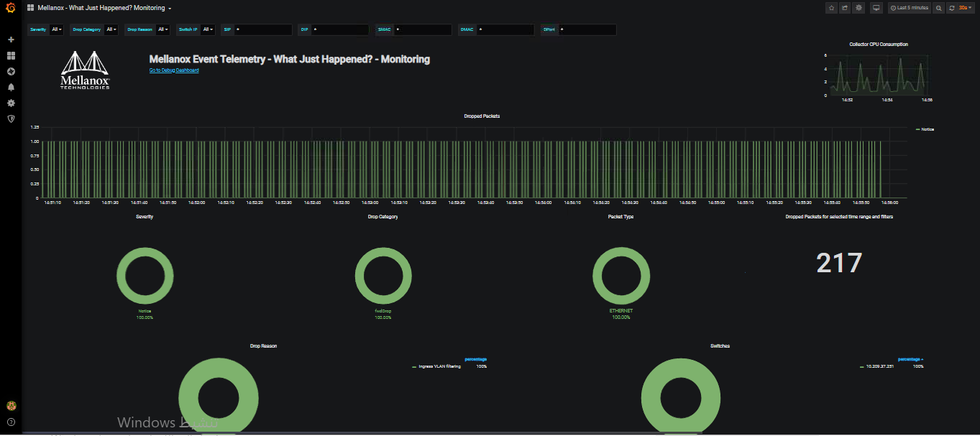Open the Dropped Packets graph panel title

click(482, 116)
